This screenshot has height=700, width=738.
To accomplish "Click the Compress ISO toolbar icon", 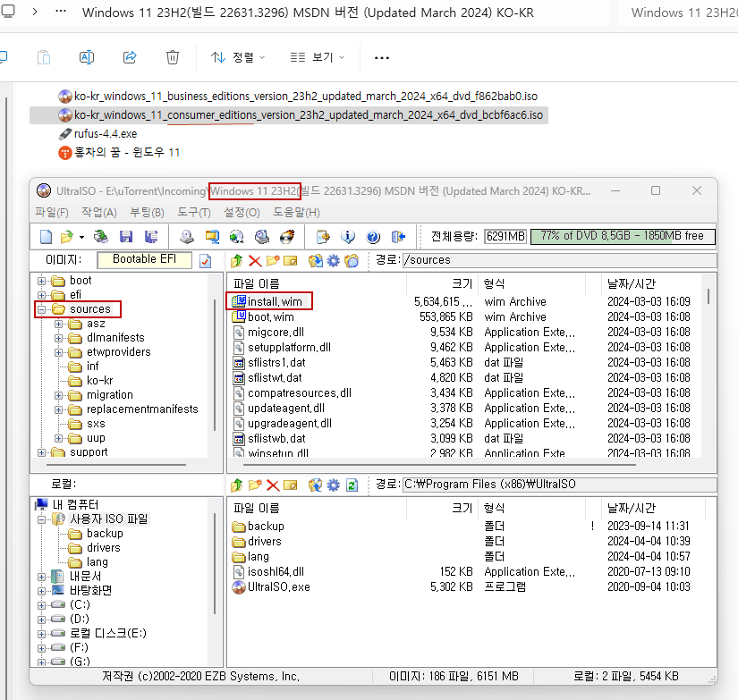I will [212, 237].
